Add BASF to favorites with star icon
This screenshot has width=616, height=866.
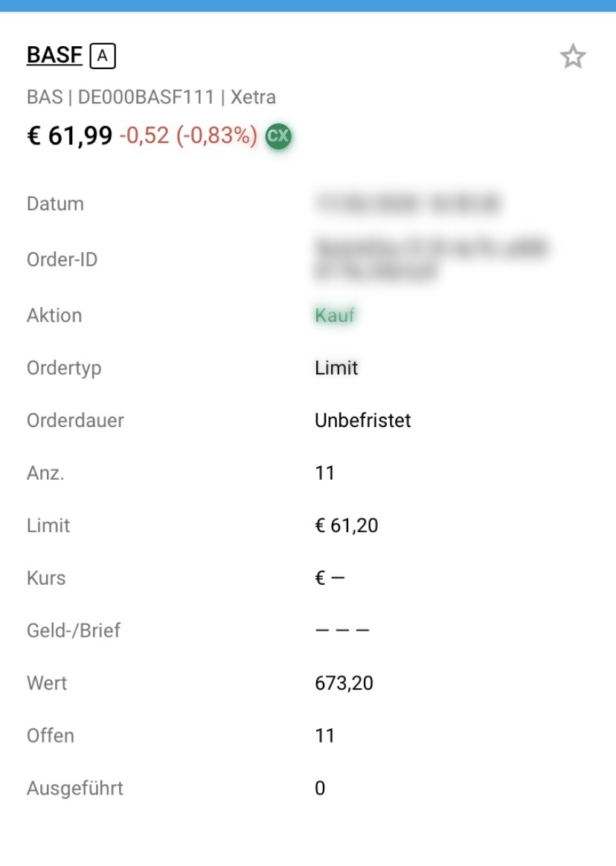[573, 57]
